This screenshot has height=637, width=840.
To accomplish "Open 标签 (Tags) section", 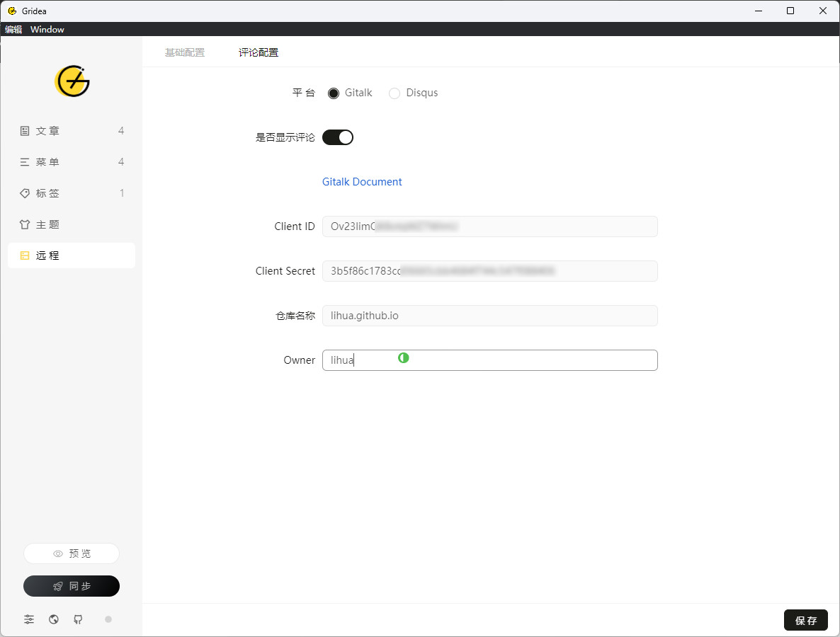I will pyautogui.click(x=71, y=193).
